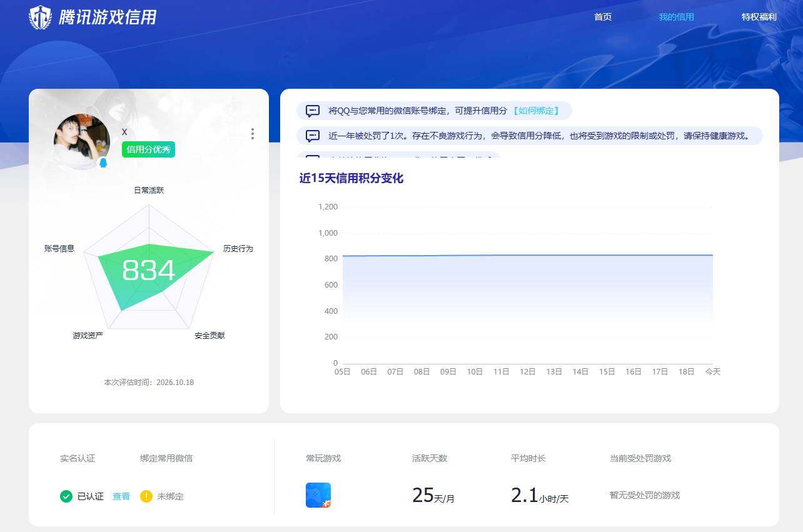Click the 近一年被处罚了1次 notice text
This screenshot has height=532, width=803.
tap(539, 136)
